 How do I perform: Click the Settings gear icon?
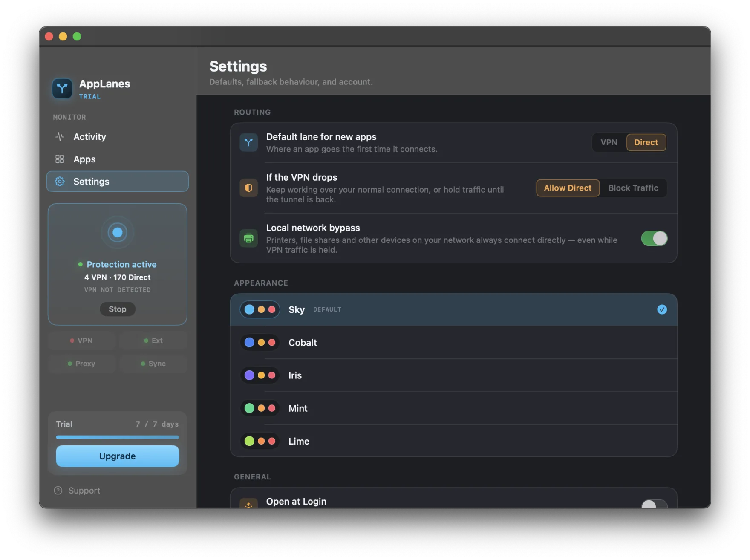pos(60,182)
